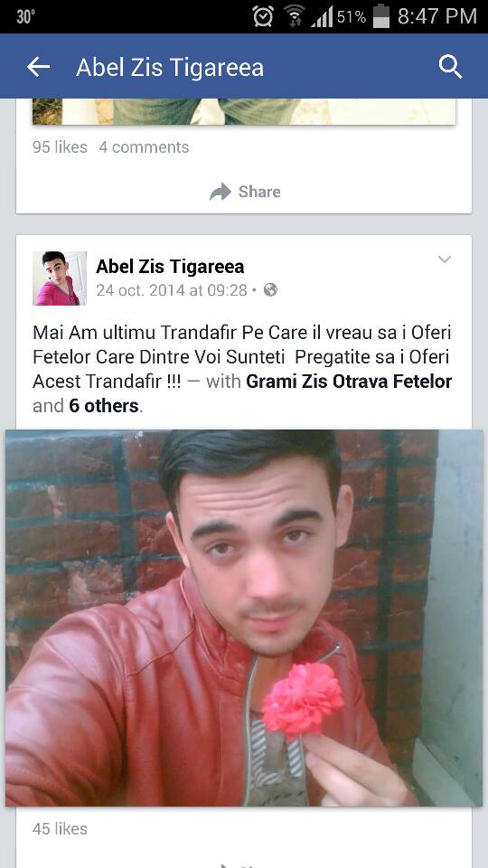Tap the signal strength bars icon
488x868 pixels.
pyautogui.click(x=322, y=16)
